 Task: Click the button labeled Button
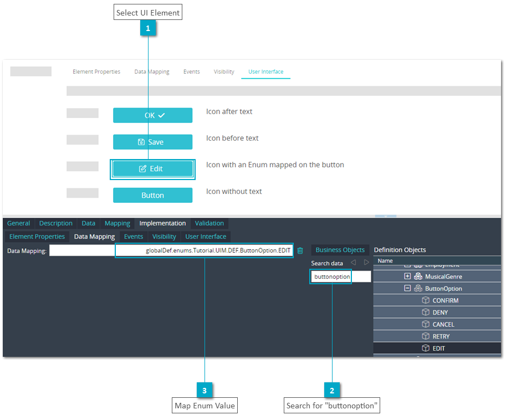(x=152, y=195)
